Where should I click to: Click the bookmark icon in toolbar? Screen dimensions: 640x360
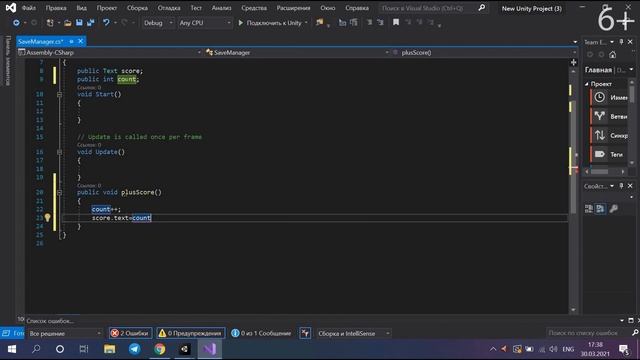coord(396,23)
